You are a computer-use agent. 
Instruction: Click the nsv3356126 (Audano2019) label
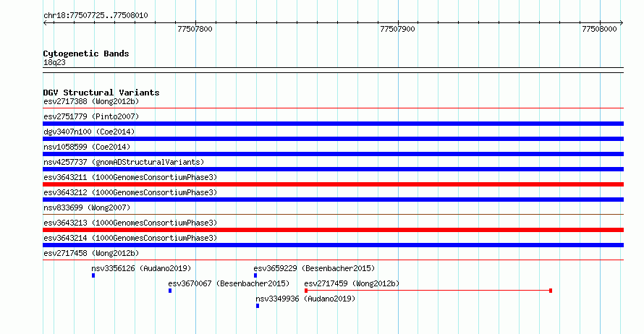[x=141, y=268]
